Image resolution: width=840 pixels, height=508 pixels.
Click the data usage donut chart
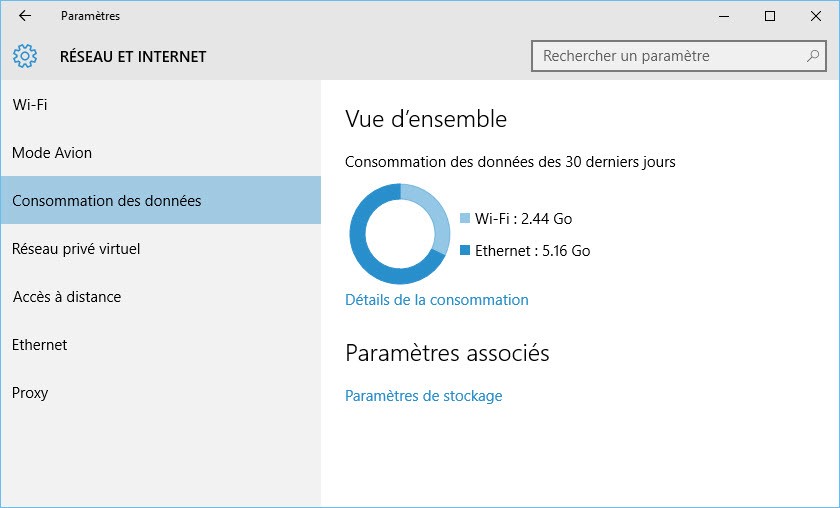click(x=400, y=234)
